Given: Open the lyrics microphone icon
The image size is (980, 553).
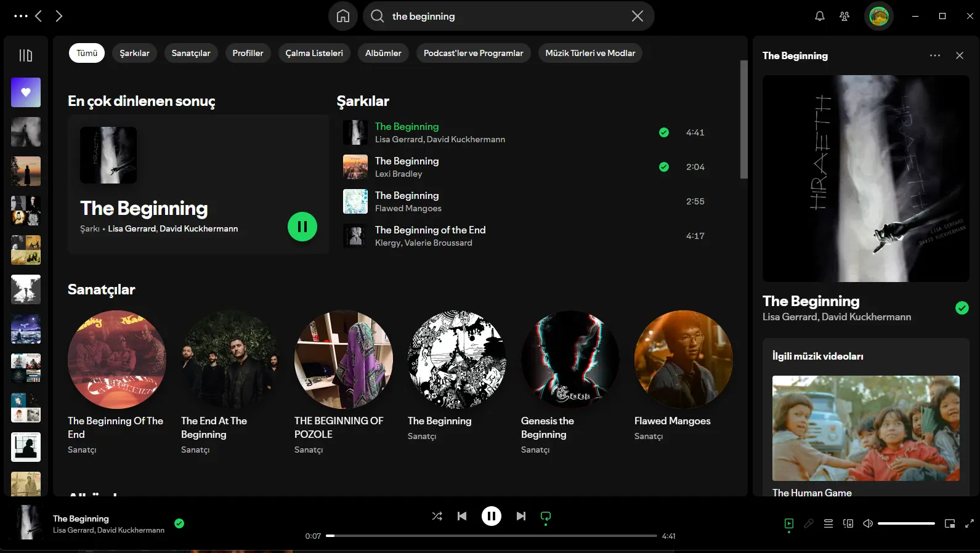Looking at the screenshot, I should coord(809,523).
